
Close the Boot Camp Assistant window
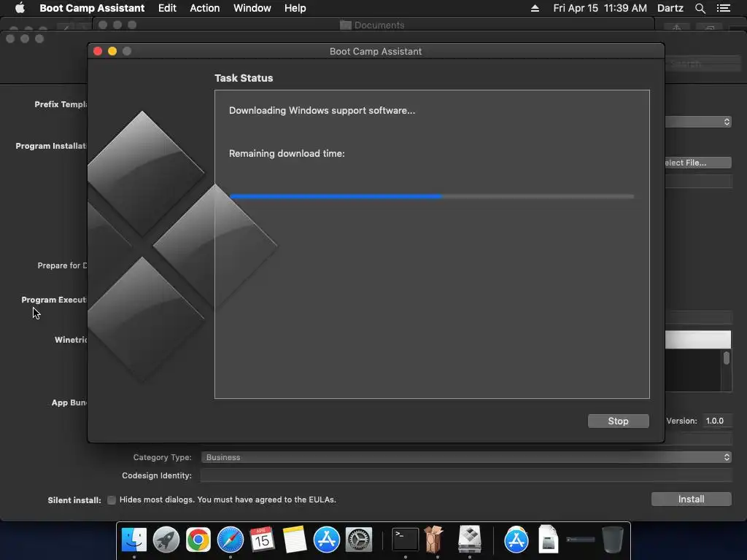coord(98,52)
